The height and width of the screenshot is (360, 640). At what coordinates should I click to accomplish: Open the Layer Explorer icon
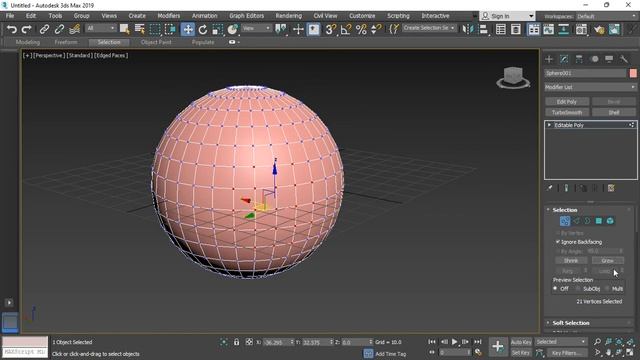[516, 29]
